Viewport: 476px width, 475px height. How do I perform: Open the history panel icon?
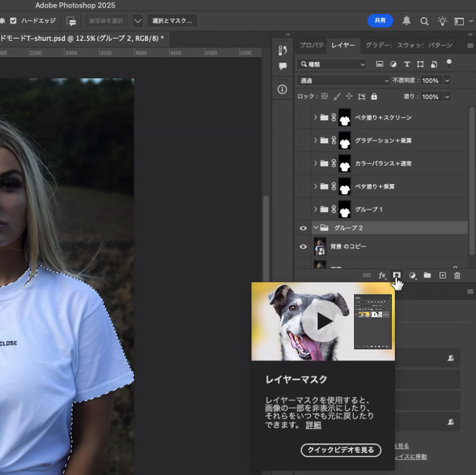(283, 50)
